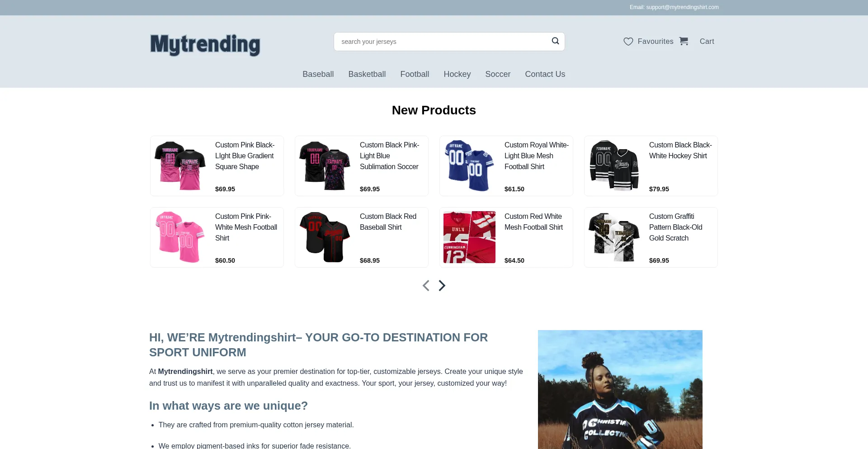Open Custom Graffiti Pattern Black-Old Gold product
The width and height of the screenshot is (868, 449).
[x=675, y=227]
